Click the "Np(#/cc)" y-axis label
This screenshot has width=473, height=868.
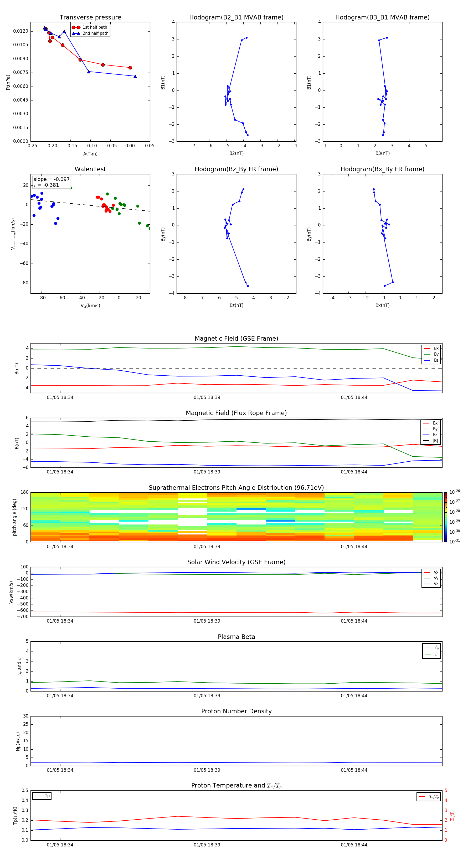[x=18, y=741]
